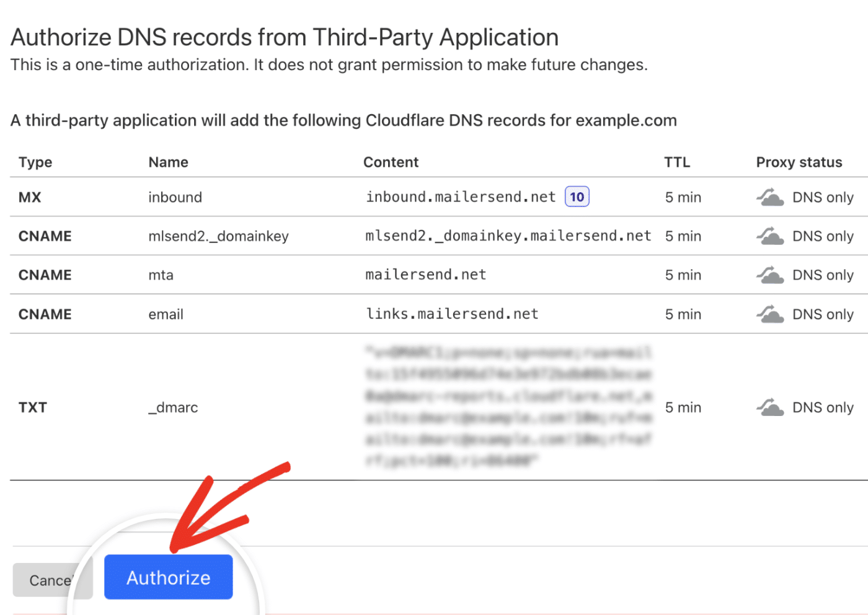Click 'DNS only' text in the email row
868x615 pixels.
[x=823, y=314]
